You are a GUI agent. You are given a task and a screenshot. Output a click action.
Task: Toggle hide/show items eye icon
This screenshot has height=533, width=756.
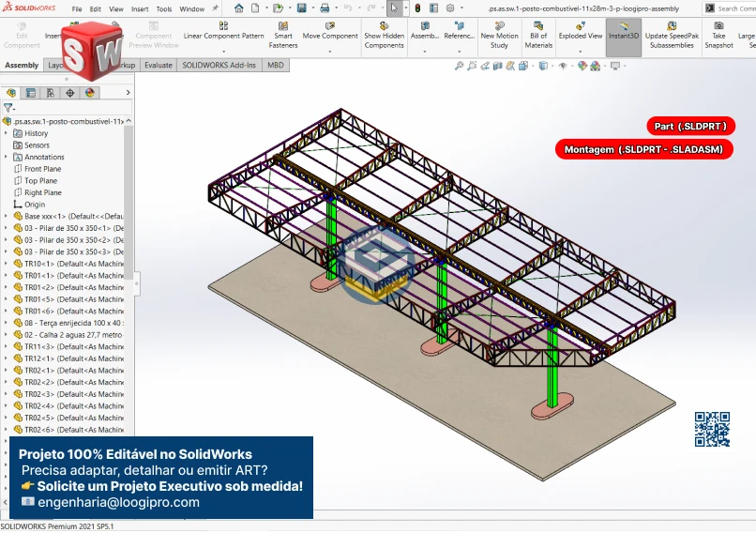(563, 66)
